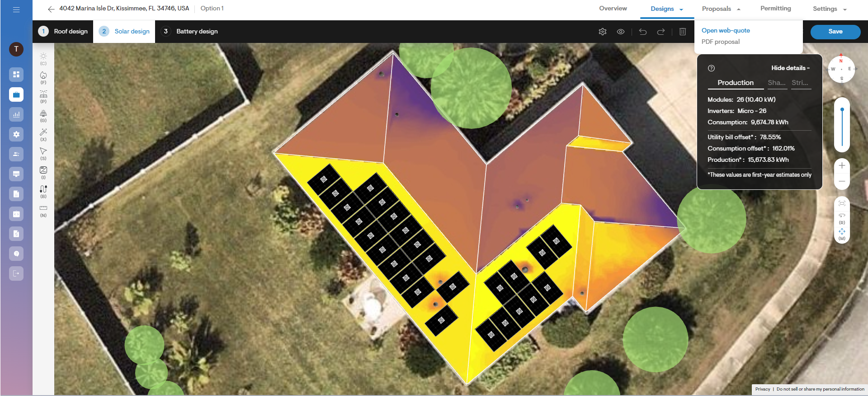Click the Modules 26 (10.40 kW) row
Viewport: 868px width, 396px height.
point(741,99)
